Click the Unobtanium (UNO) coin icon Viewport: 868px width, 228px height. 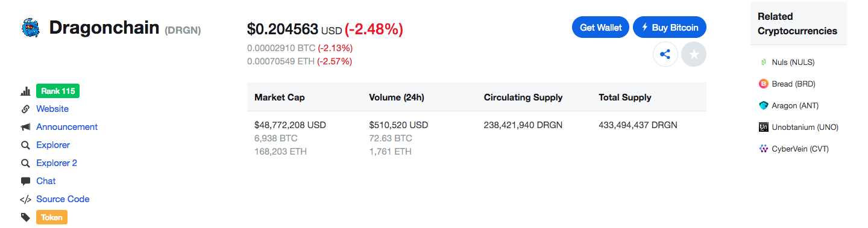coord(763,127)
